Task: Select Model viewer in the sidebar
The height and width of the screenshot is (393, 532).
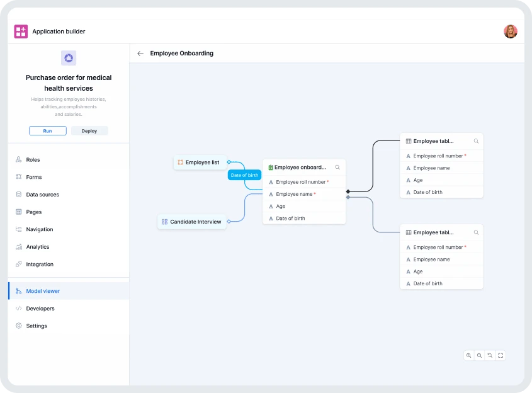Action: [x=69, y=291]
